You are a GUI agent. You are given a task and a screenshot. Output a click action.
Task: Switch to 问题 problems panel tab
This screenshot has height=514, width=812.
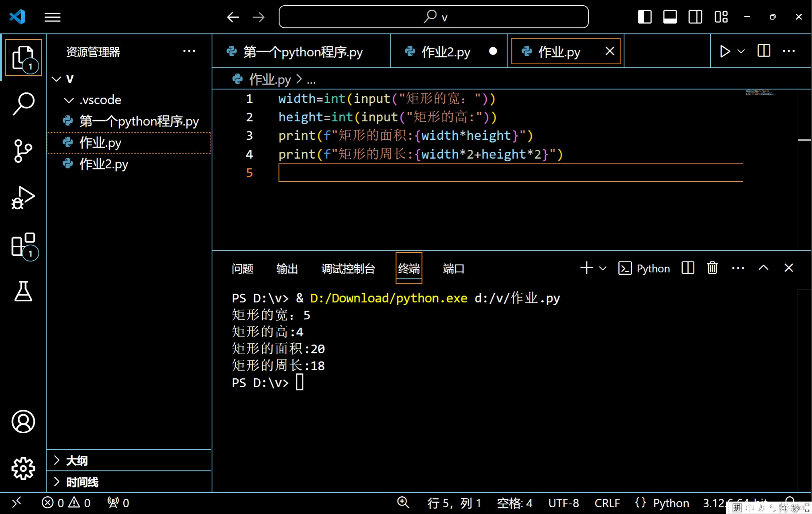coord(243,268)
